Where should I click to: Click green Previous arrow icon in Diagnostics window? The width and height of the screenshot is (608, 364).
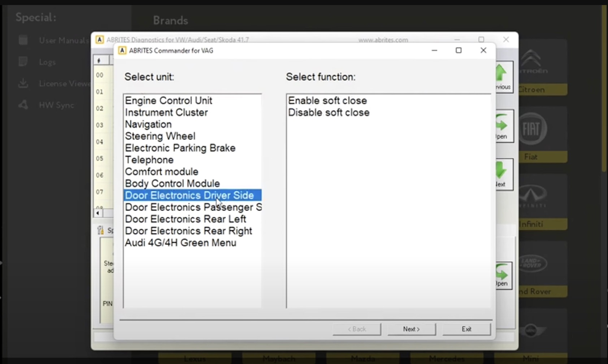504,77
